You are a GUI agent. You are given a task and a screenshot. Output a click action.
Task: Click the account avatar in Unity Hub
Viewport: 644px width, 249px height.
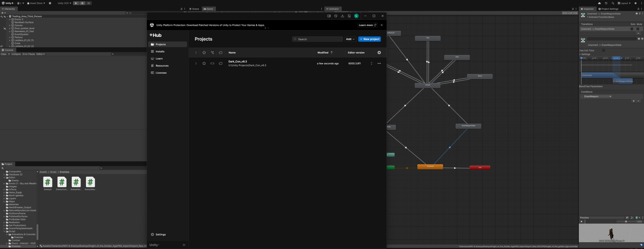356,16
